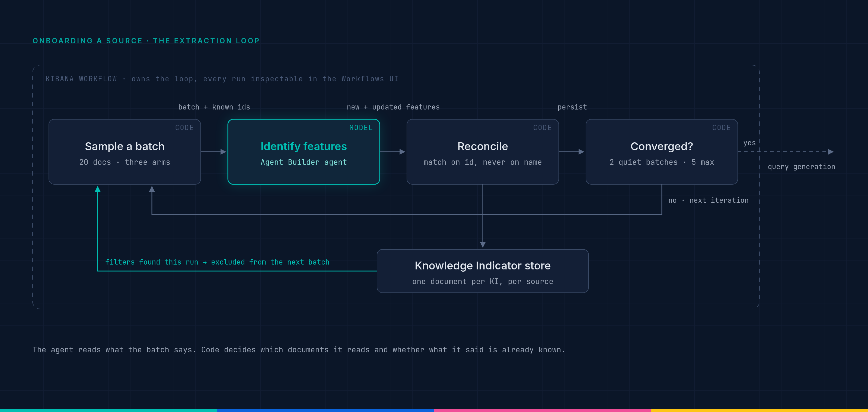Click the 'yes' branch label
This screenshot has height=412, width=868.
(x=749, y=143)
